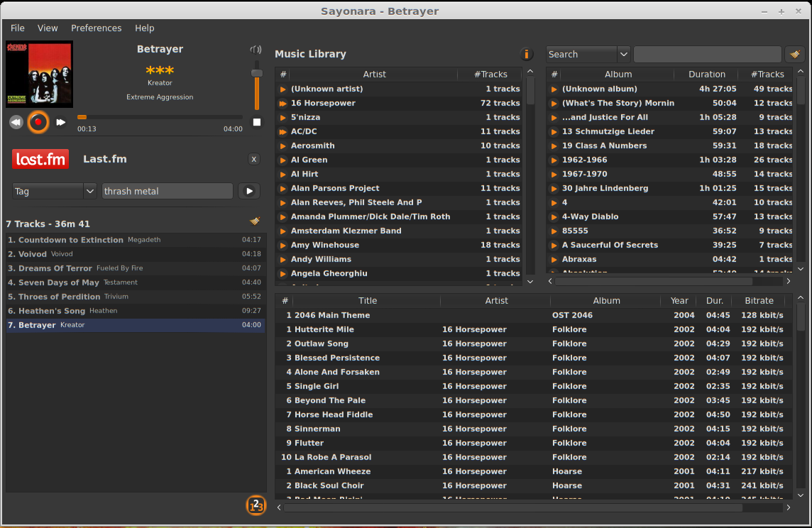Screen dimensions: 812x528
Task: Close the Last.fm panel
Action: pyautogui.click(x=254, y=159)
